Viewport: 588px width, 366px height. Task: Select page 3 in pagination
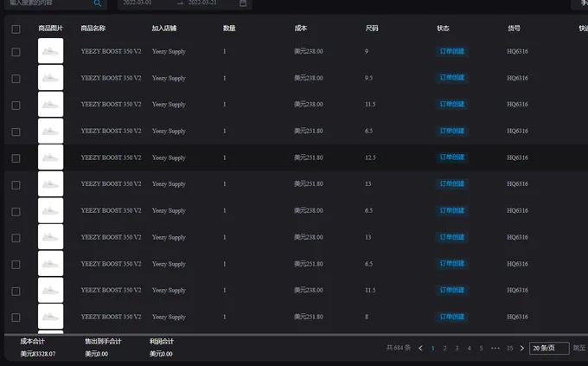[x=457, y=349]
